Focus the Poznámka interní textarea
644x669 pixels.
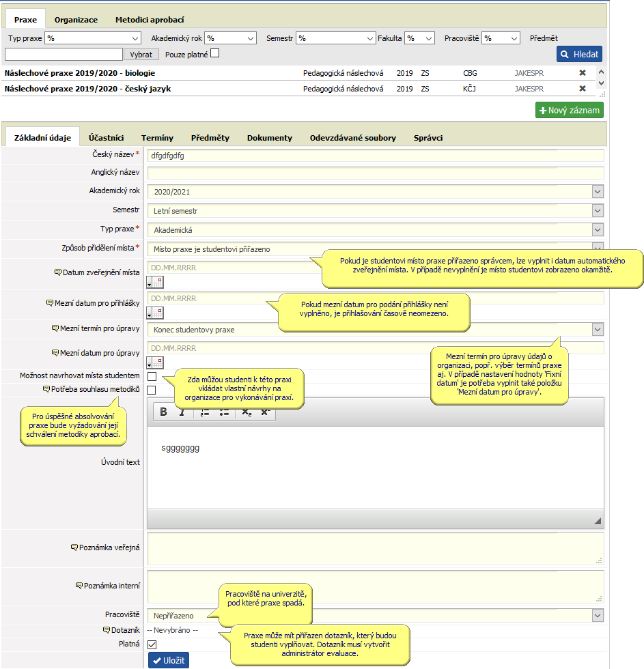[376, 586]
